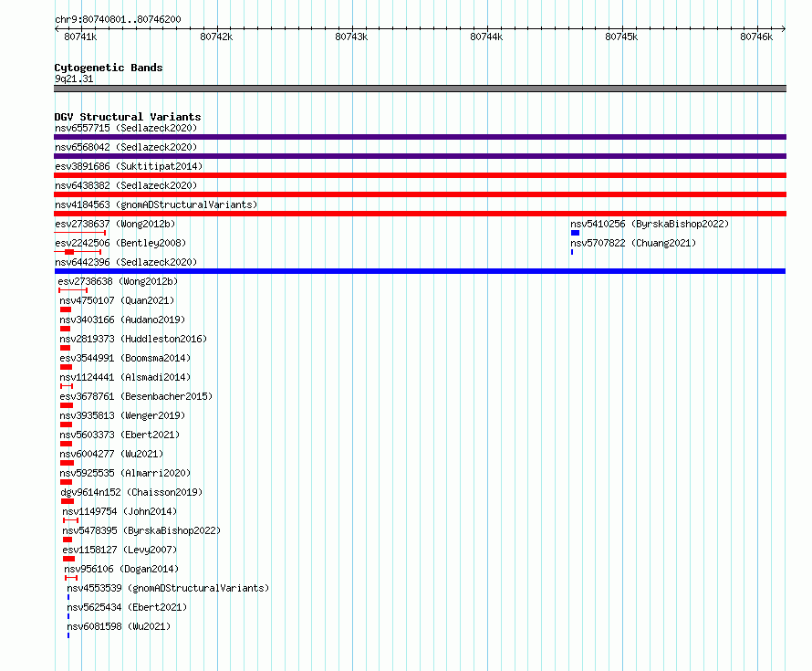Viewport: 812px width, 671px height.
Task: Click the red interval glyph under nsv956106
Action: [71, 578]
